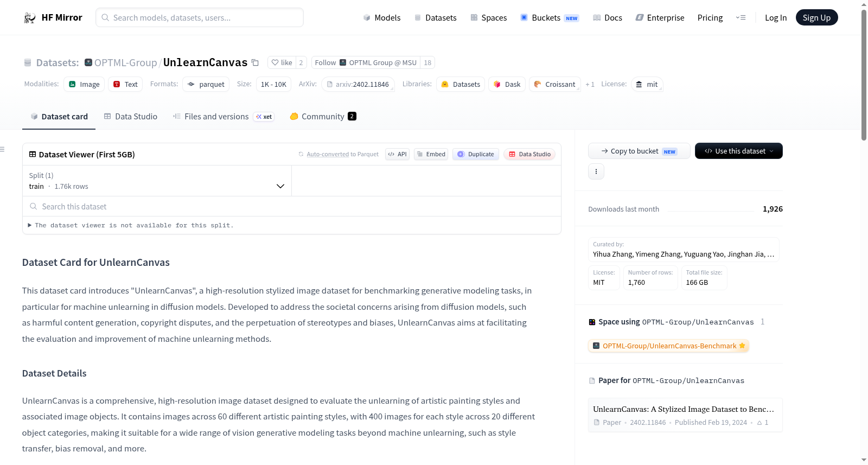Like the UnlearnCanvas dataset
The width and height of the screenshot is (868, 465).
click(282, 62)
